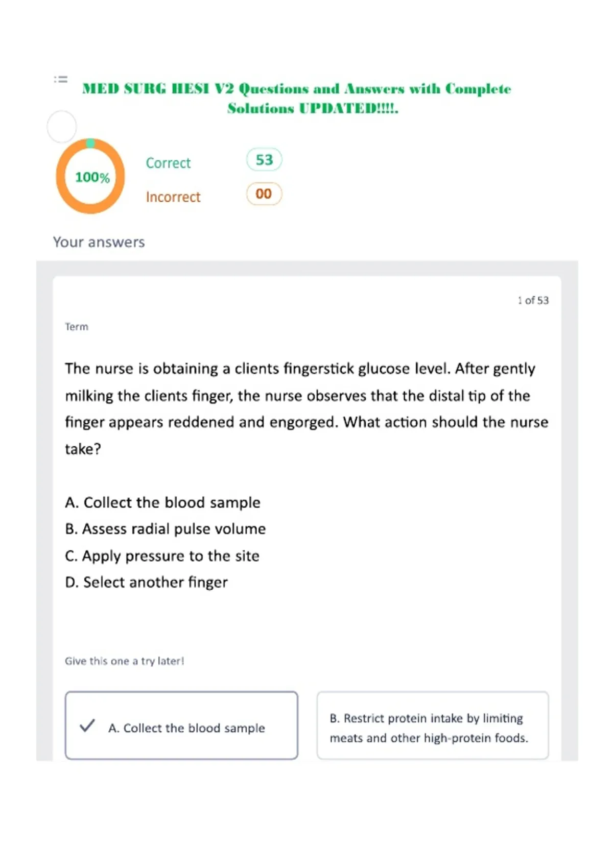The image size is (613, 868).
Task: Click option 'C. Apply pressure to the site'
Action: (162, 556)
